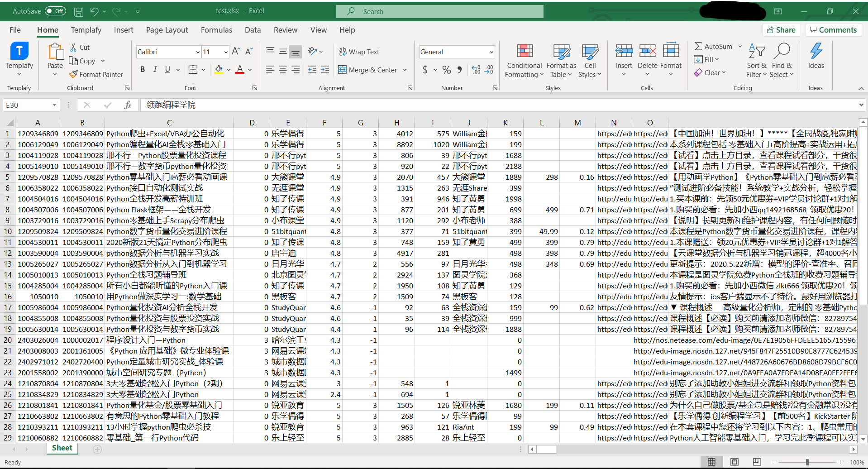The image size is (868, 469).
Task: Toggle the AutoSave switch
Action: pos(55,11)
